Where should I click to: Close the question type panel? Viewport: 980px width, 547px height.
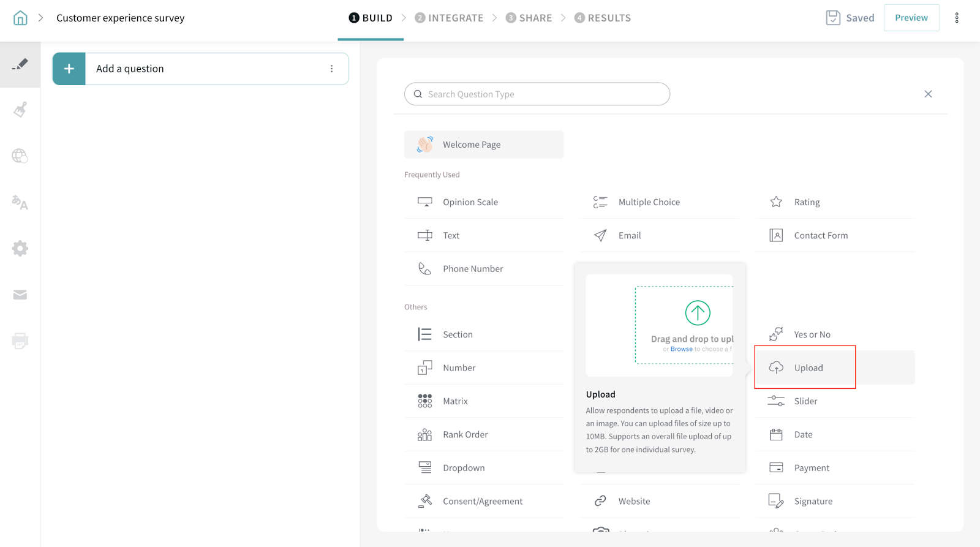(928, 94)
